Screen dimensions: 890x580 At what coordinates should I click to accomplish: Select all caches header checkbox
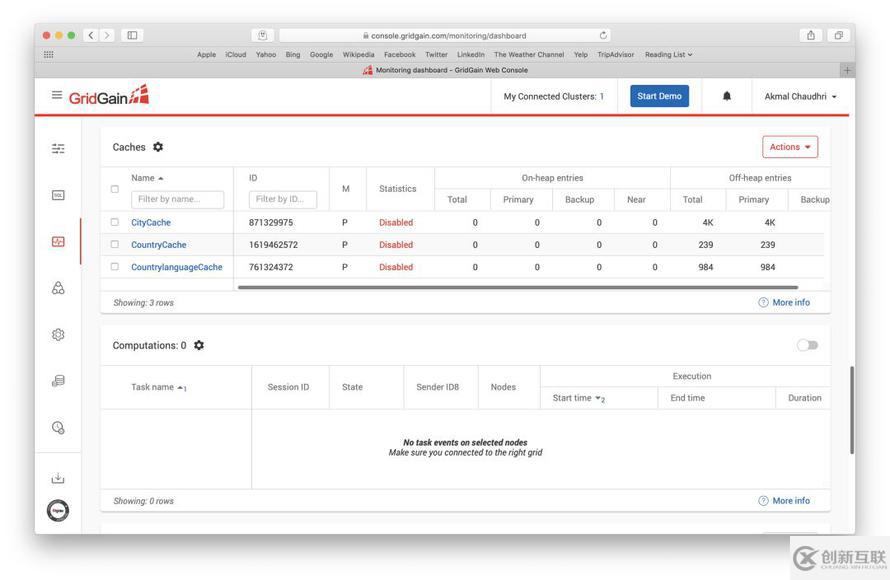click(x=115, y=189)
